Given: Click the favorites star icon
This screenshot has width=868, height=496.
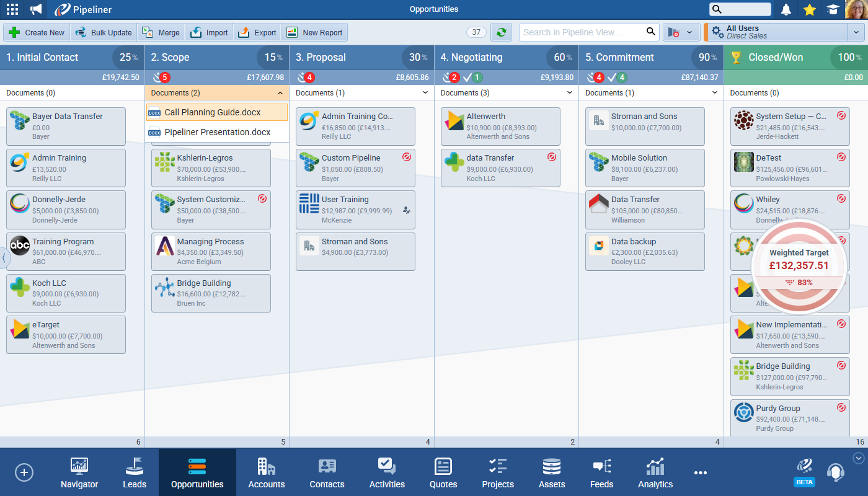Looking at the screenshot, I should click(809, 9).
